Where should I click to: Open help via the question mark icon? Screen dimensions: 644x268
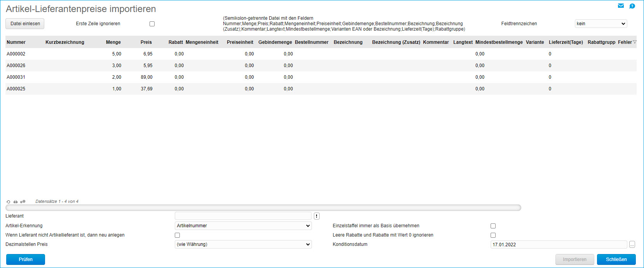click(x=632, y=6)
